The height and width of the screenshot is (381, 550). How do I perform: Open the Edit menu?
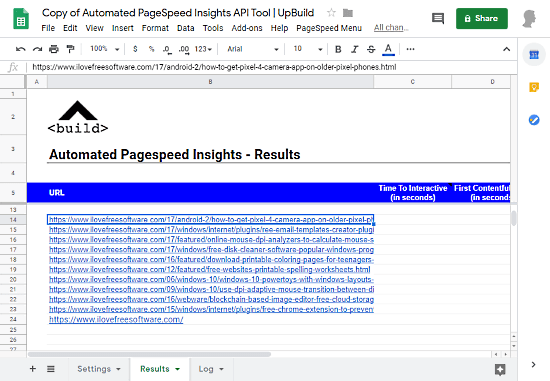70,28
